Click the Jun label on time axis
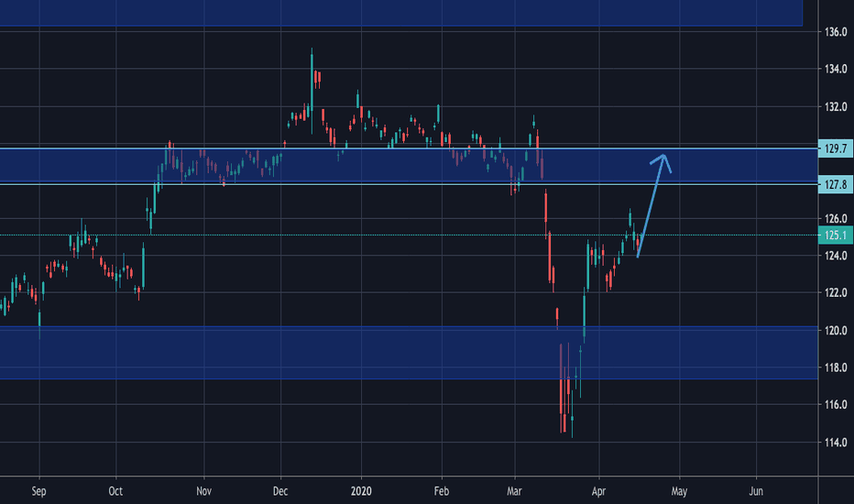The height and width of the screenshot is (504, 854). coord(756,491)
